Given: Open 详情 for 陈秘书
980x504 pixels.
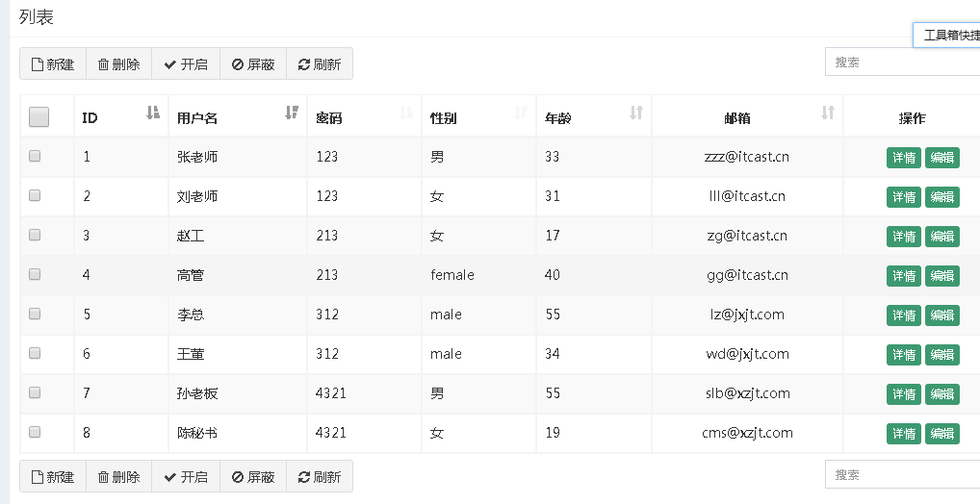Looking at the screenshot, I should point(904,434).
